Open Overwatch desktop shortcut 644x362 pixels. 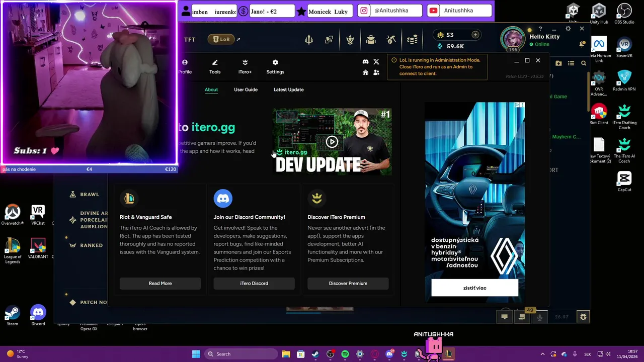click(x=13, y=215)
